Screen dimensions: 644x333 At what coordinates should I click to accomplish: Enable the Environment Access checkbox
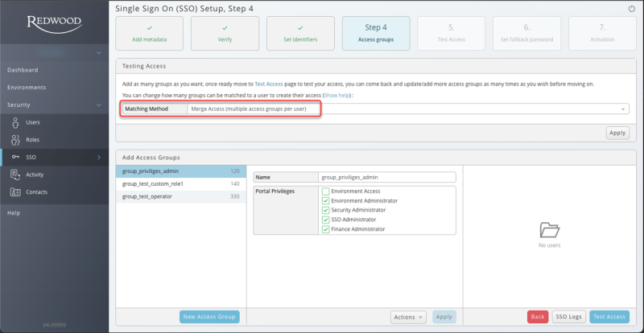pyautogui.click(x=326, y=191)
